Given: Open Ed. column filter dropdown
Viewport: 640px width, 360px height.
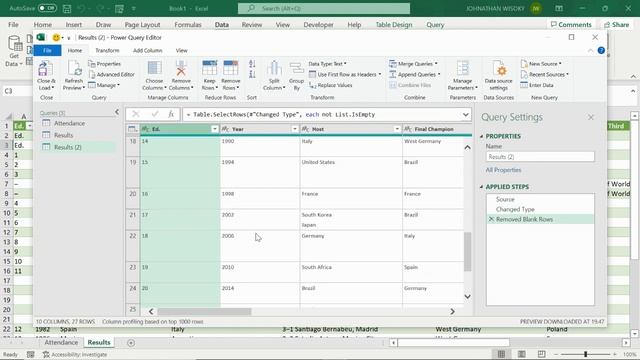Looking at the screenshot, I should pos(214,129).
